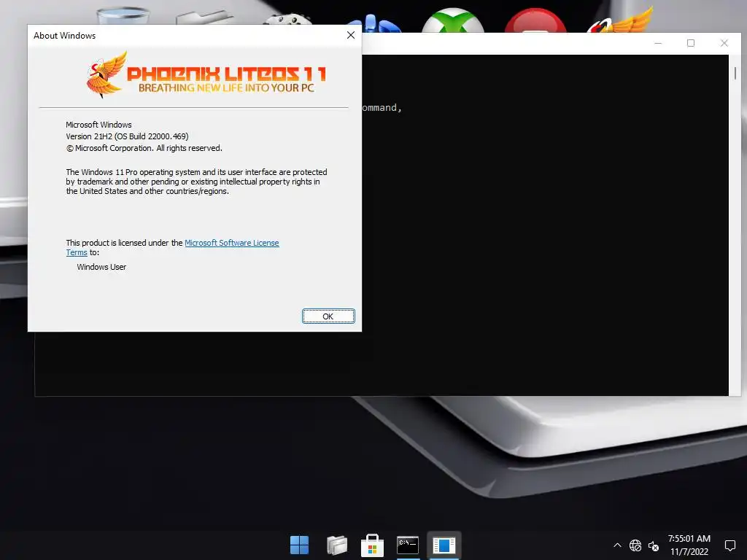
Task: Select the phoenix bird desktop icon
Action: (620, 20)
